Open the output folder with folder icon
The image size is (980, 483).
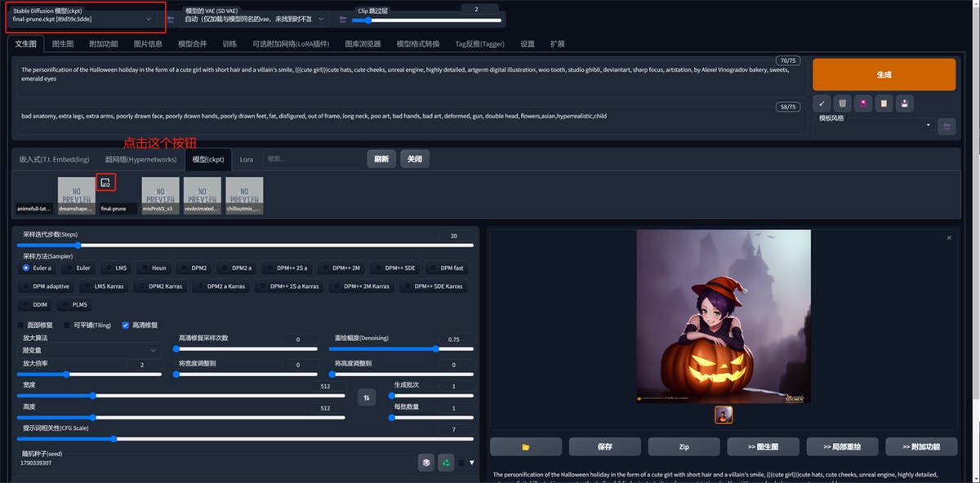tap(526, 446)
